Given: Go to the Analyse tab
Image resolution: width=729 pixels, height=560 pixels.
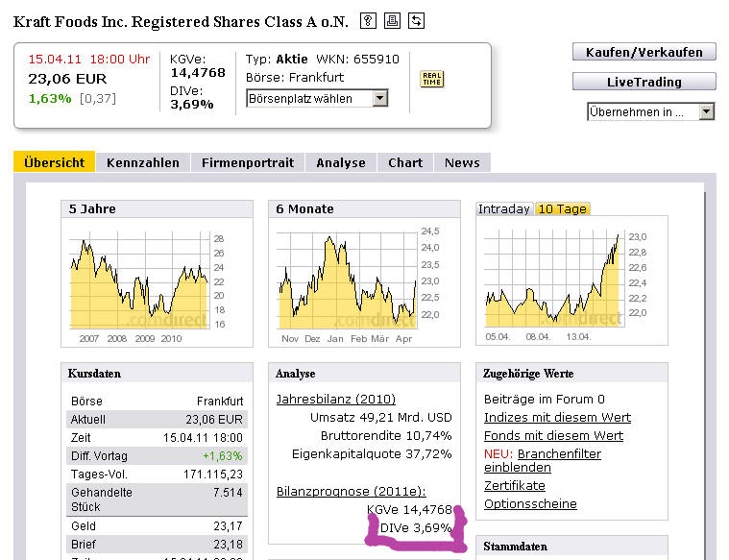Looking at the screenshot, I should click(341, 162).
